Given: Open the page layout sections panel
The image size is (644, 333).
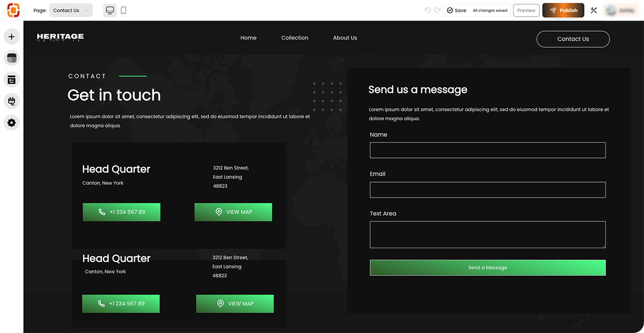Looking at the screenshot, I should 12,58.
